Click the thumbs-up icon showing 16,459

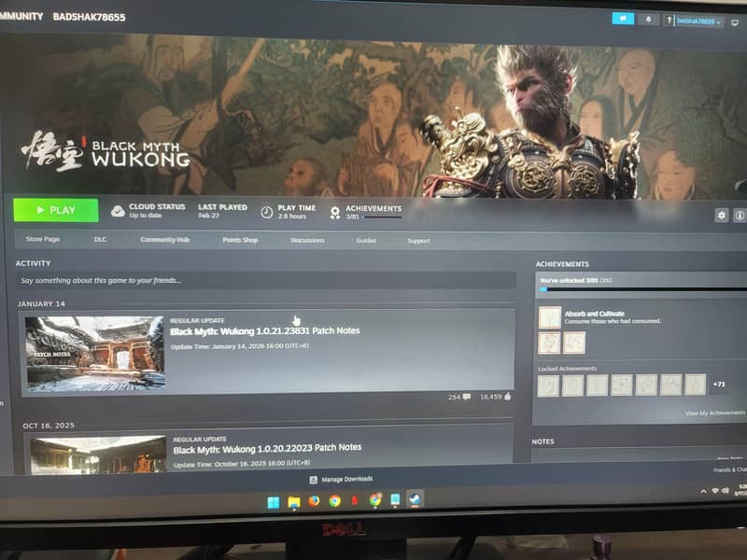click(507, 396)
